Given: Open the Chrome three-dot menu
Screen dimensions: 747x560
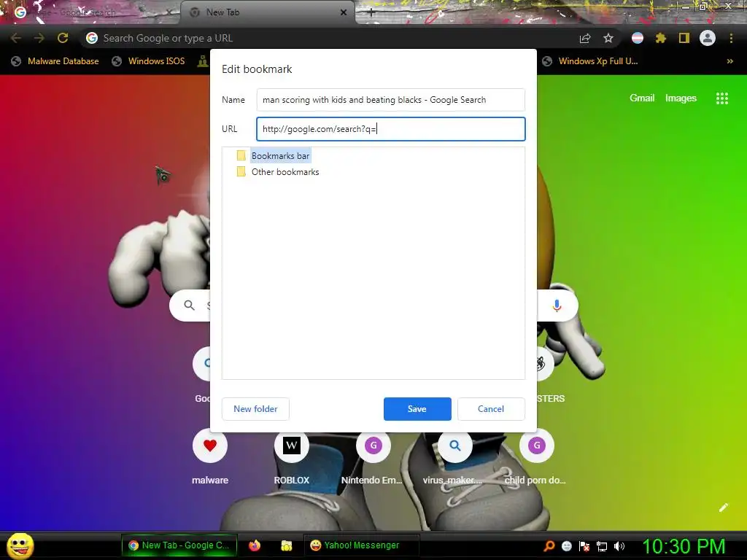Looking at the screenshot, I should [731, 38].
